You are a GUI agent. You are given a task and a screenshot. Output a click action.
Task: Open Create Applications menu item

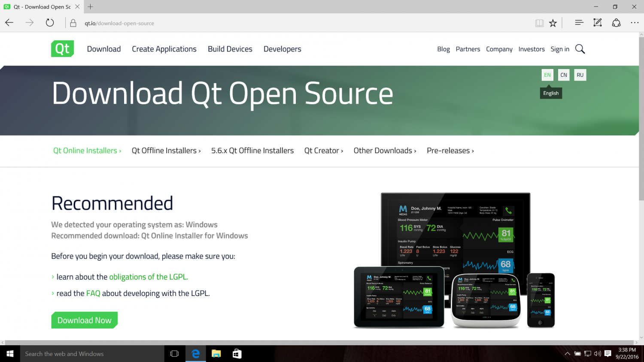tap(164, 49)
